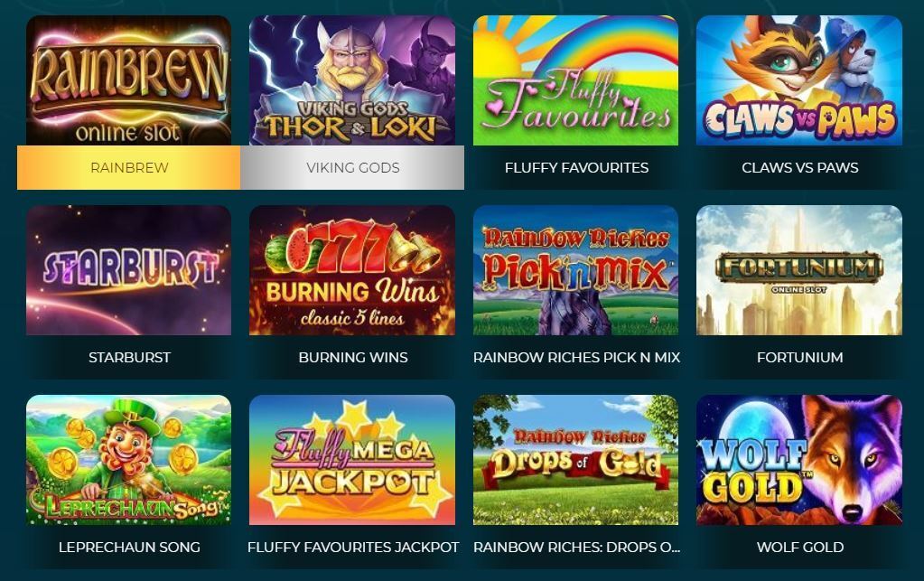Screen dimensions: 924x581
Task: Select Rainbow Riches Pick n Mix image
Action: click(x=575, y=270)
